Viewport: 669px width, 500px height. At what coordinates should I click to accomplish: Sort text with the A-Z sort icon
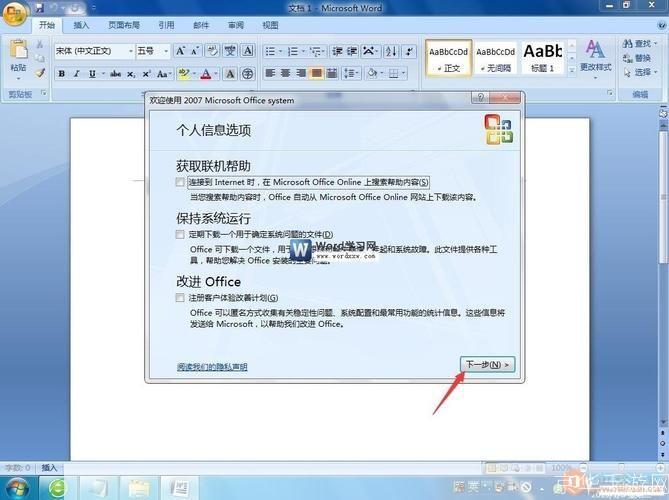391,52
